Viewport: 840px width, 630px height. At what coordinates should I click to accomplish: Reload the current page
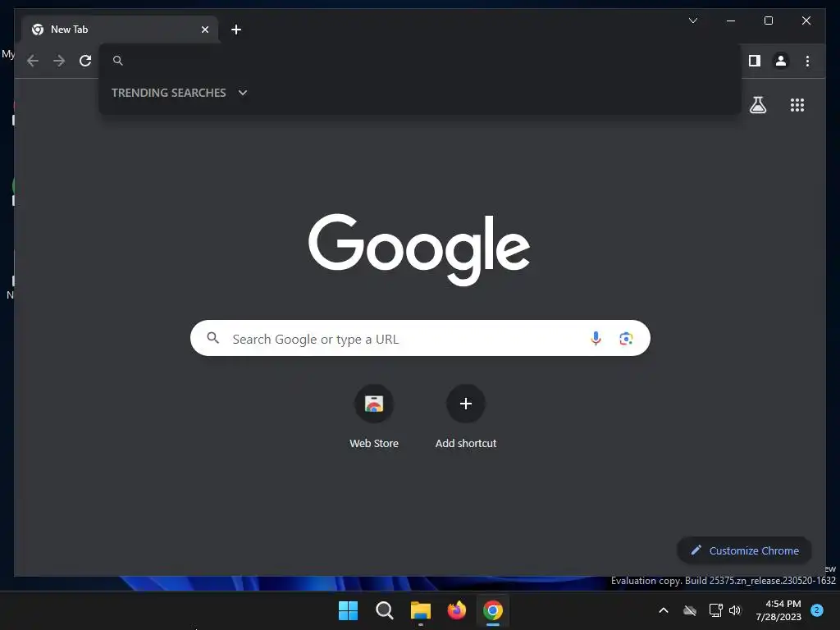[x=85, y=61]
